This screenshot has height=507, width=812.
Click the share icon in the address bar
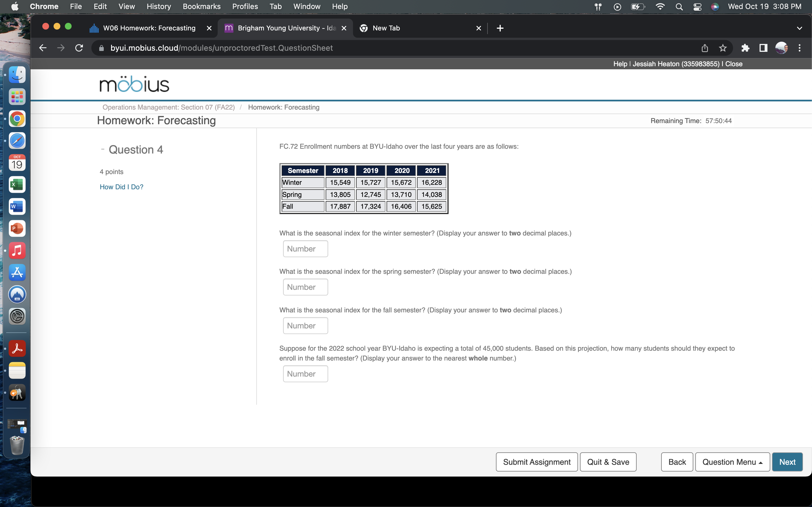pyautogui.click(x=704, y=48)
